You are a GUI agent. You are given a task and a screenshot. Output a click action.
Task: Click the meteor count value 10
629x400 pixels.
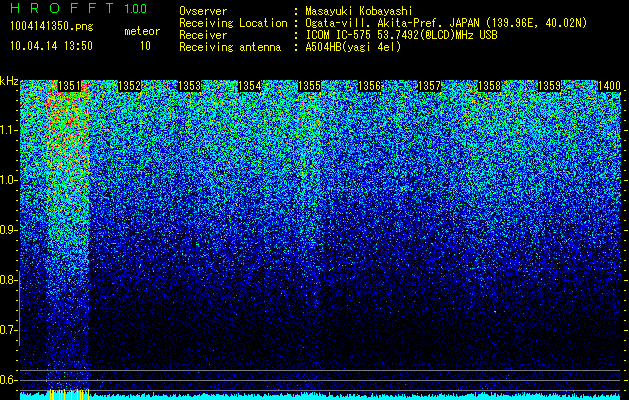[x=145, y=46]
